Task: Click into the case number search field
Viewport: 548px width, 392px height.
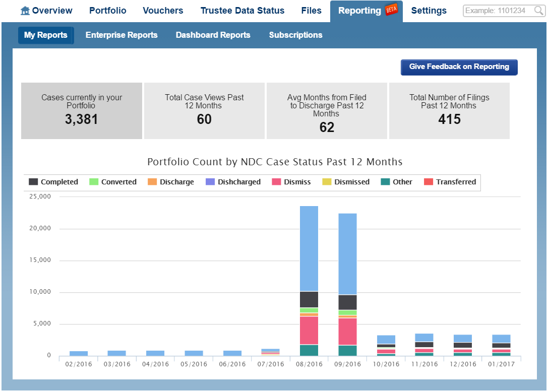Action: (498, 11)
